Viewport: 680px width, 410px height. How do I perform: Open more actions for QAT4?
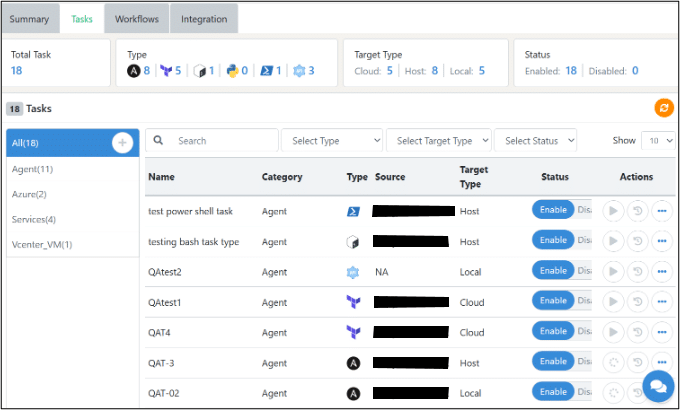(662, 332)
